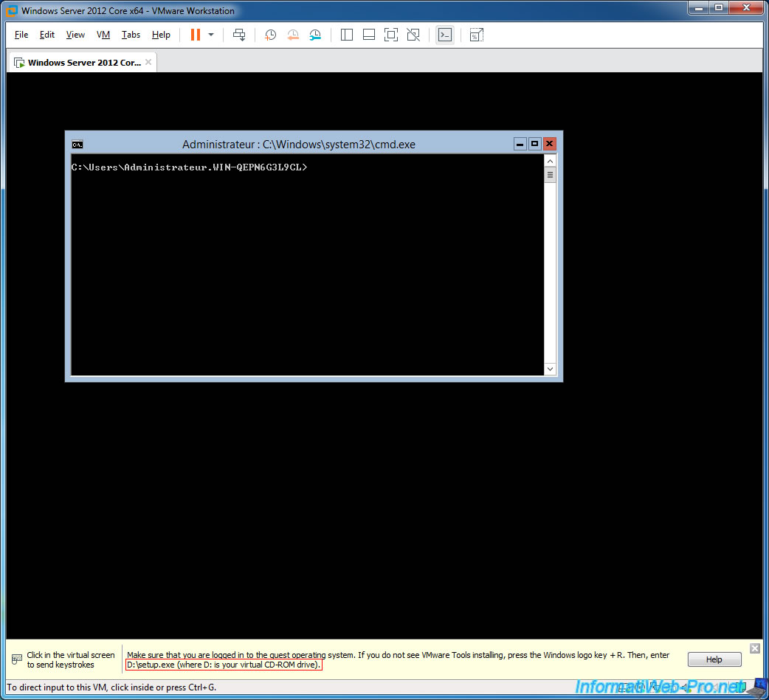Open the Tabs menu
The height and width of the screenshot is (700, 769).
131,35
